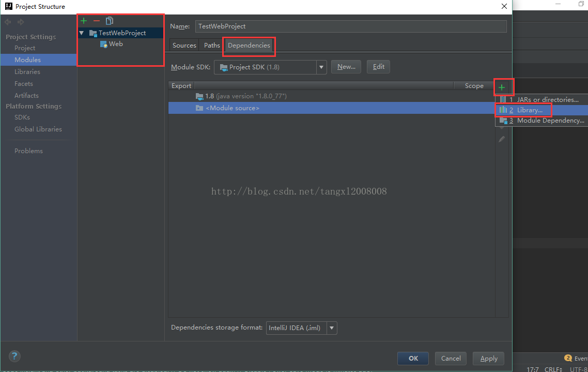This screenshot has height=372, width=588.
Task: Choose JARs or directories menu item
Action: point(543,99)
